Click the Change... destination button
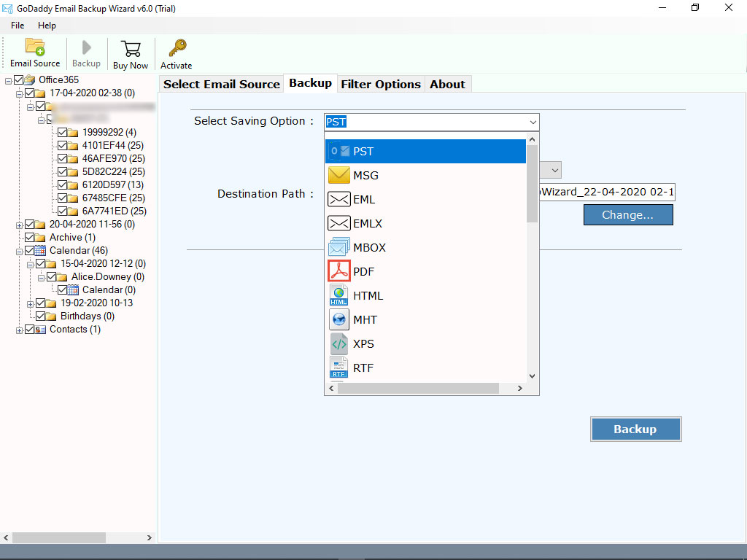This screenshot has width=747, height=560. (628, 215)
